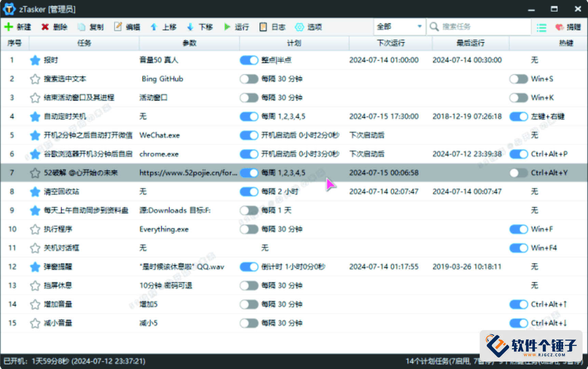Sort by 任务 column header
Viewport: 588px width, 369px height.
(x=84, y=43)
